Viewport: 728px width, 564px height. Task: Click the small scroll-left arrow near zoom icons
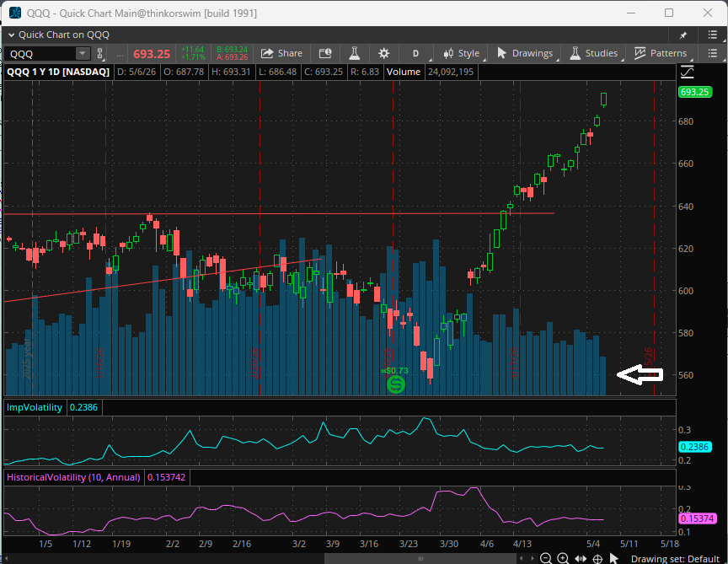coord(522,558)
